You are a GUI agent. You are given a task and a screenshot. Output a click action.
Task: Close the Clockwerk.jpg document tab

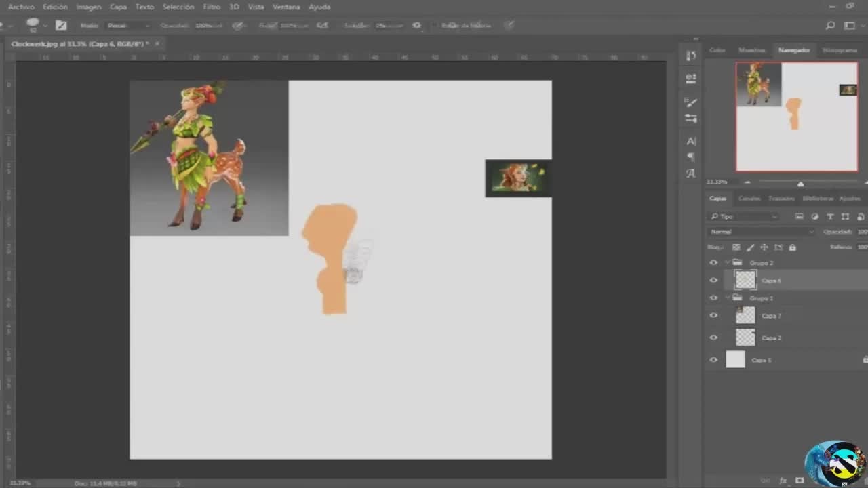157,43
